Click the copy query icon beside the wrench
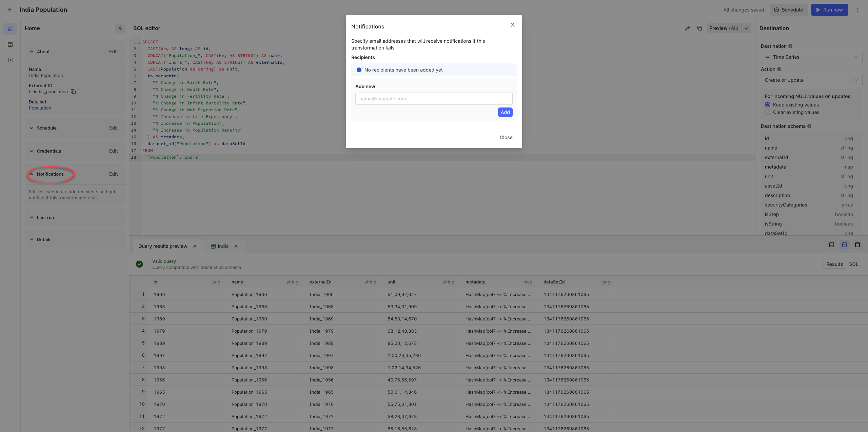The image size is (868, 432). pyautogui.click(x=699, y=28)
